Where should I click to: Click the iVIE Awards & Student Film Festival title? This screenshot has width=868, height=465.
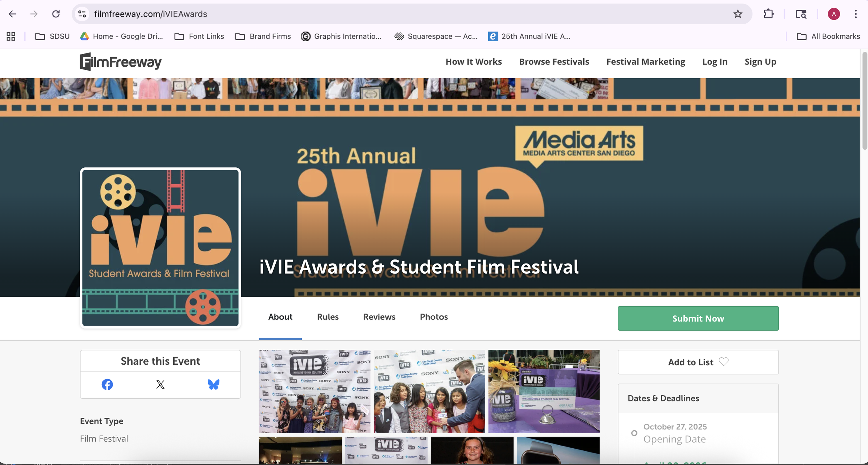(x=419, y=267)
